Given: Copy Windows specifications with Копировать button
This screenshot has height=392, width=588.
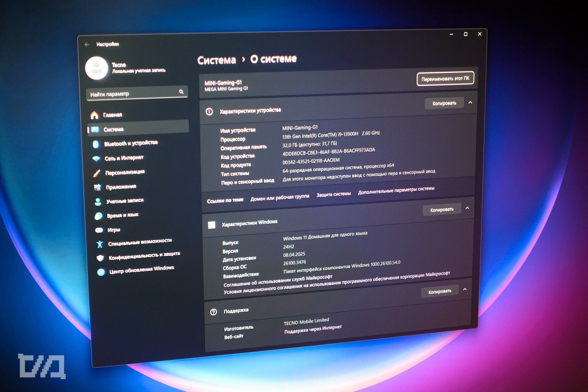Looking at the screenshot, I should (x=442, y=210).
